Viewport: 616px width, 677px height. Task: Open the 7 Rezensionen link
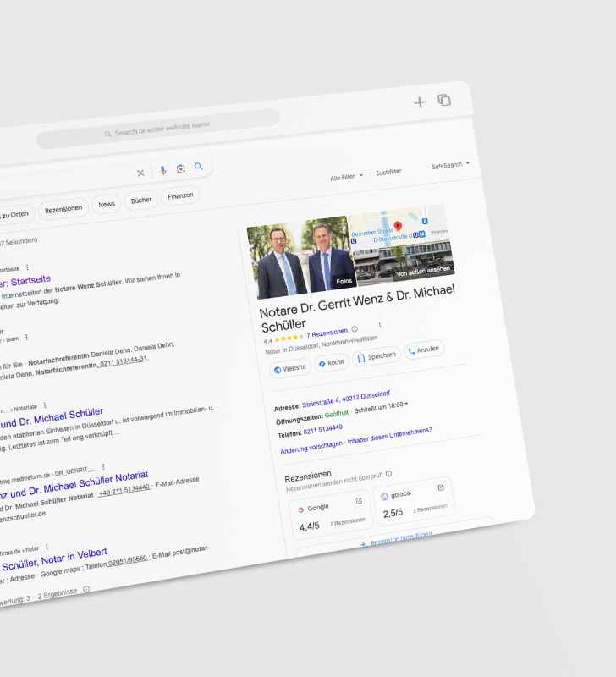click(327, 333)
